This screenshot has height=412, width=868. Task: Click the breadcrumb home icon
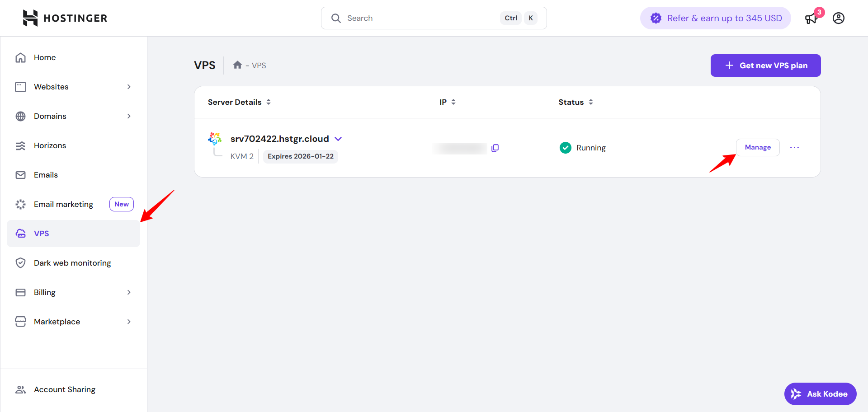(237, 65)
